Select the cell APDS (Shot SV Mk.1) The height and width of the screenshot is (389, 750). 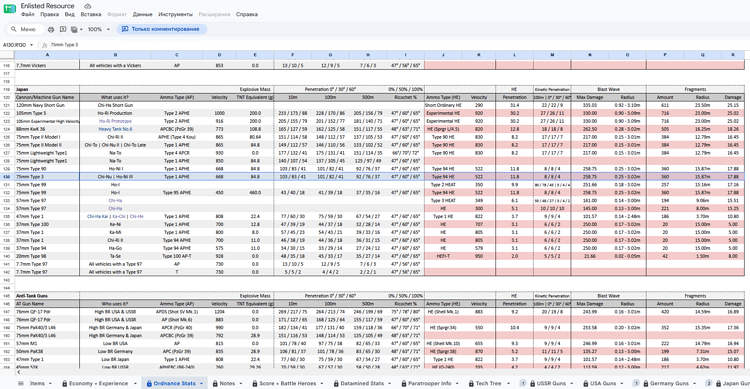(176, 311)
